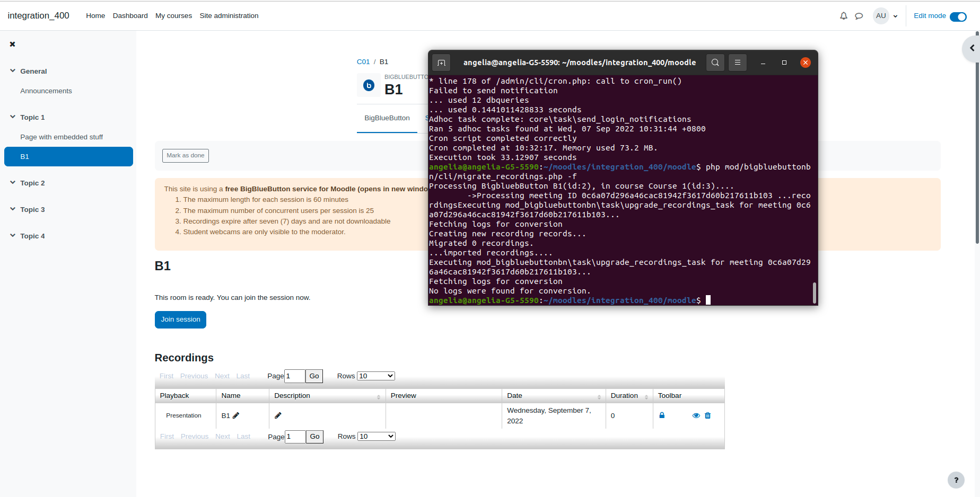Open the help question mark button

pos(956,480)
